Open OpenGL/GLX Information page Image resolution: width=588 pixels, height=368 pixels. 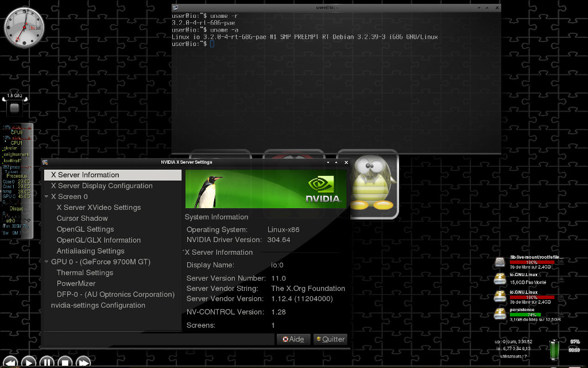[99, 240]
